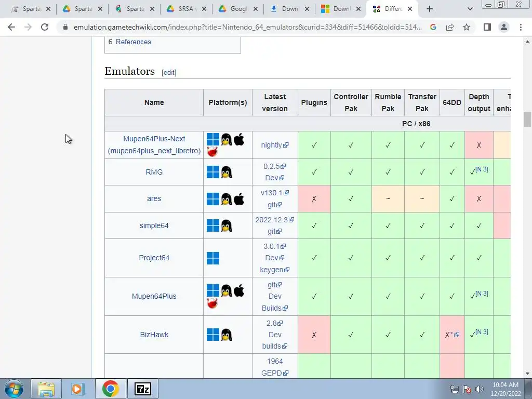Open the RMG emulator link
Screen dimensions: 532x399
pos(154,172)
